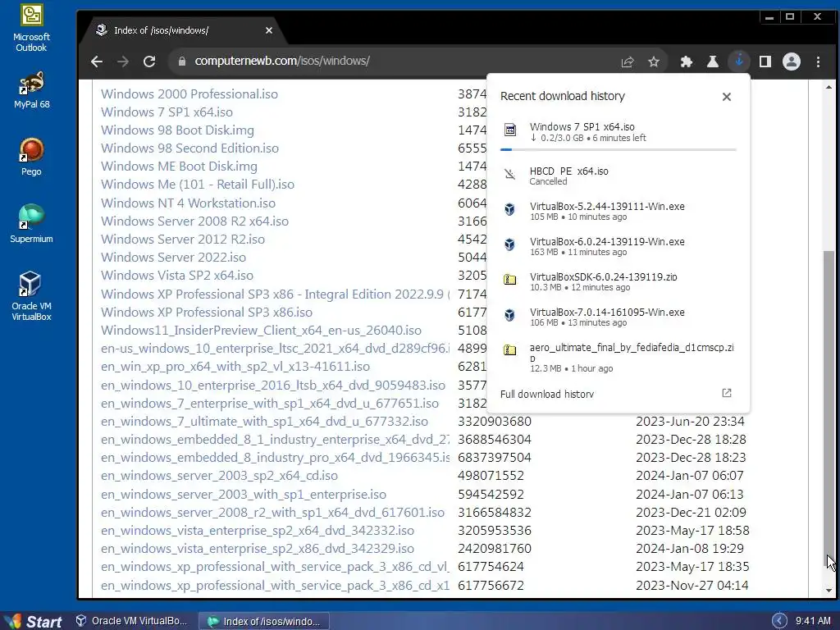Open Windows Server 2012 R2.iso link
The height and width of the screenshot is (630, 840).
click(x=183, y=240)
